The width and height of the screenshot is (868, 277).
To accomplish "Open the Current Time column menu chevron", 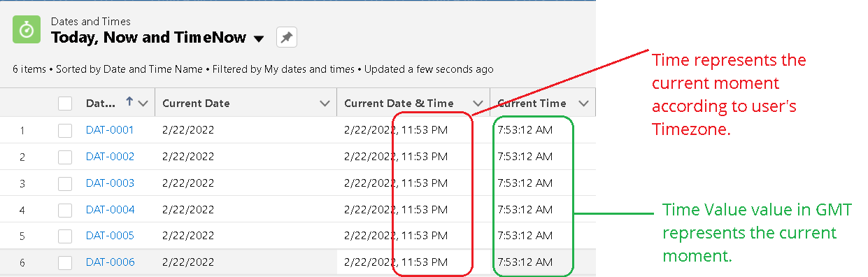I will tap(584, 104).
